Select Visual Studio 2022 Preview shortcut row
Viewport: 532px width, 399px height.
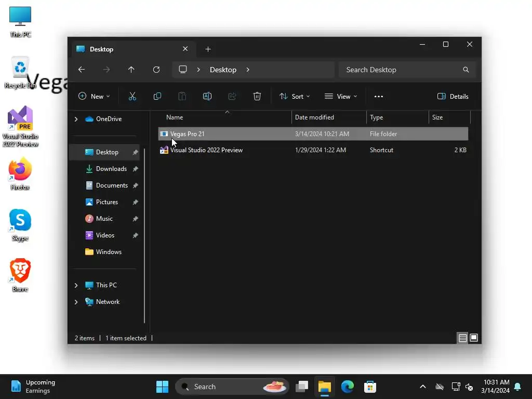[x=313, y=150]
